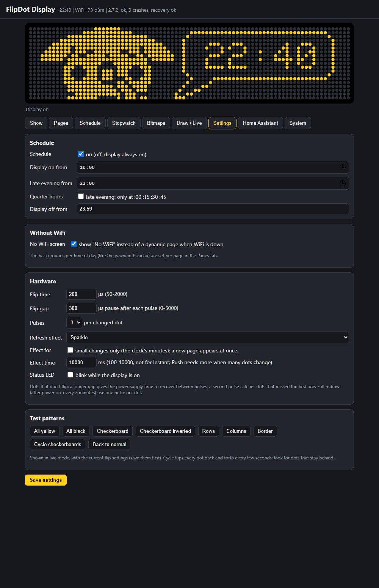The image size is (379, 588).
Task: Run the Rows test pattern
Action: point(208,431)
